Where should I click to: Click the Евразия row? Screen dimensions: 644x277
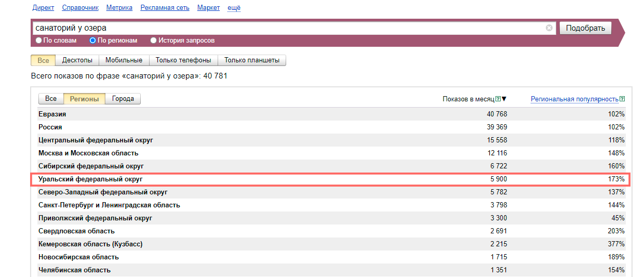pyautogui.click(x=331, y=114)
